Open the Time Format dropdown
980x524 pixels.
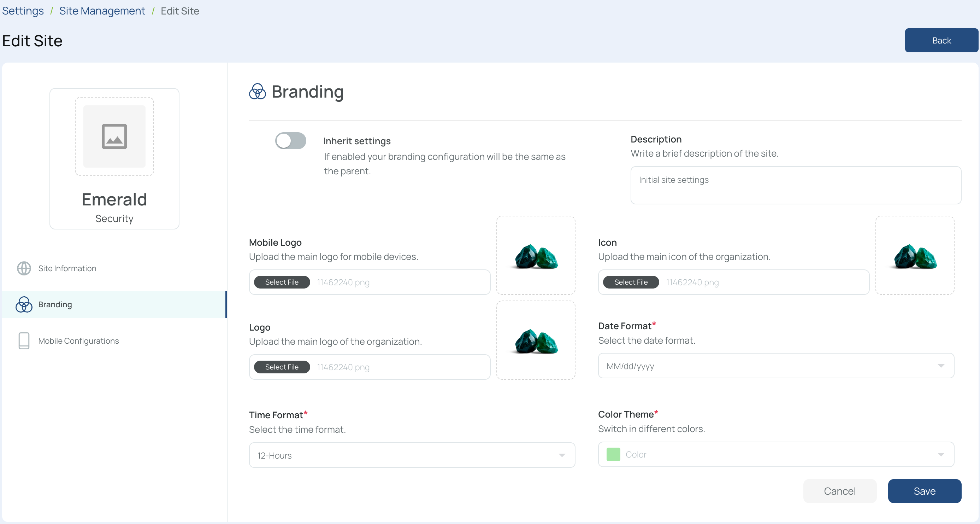412,455
